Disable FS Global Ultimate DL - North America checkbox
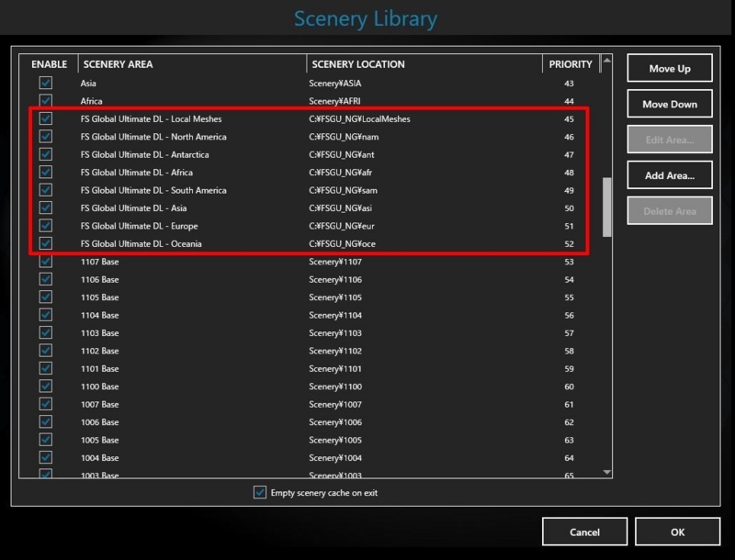 pos(45,136)
